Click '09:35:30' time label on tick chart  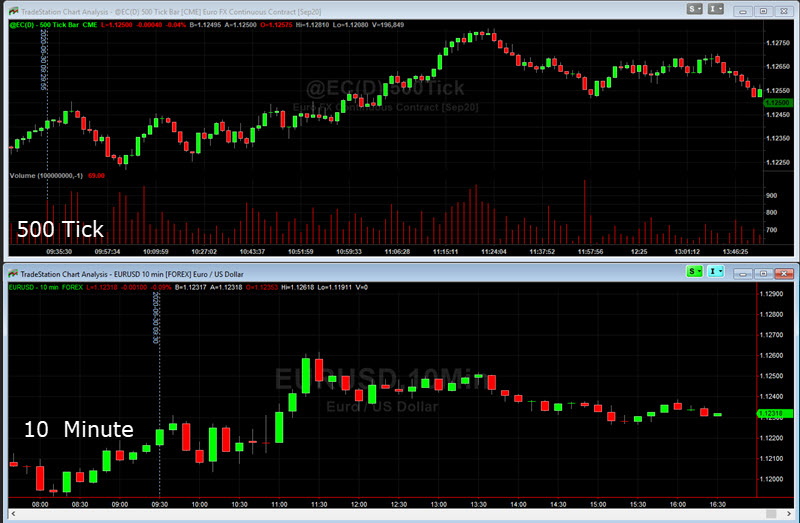coord(59,252)
